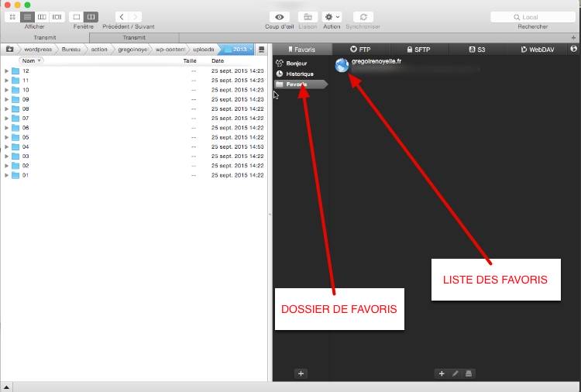The image size is (581, 392).
Task: Switch to icon view mode
Action: tap(12, 17)
